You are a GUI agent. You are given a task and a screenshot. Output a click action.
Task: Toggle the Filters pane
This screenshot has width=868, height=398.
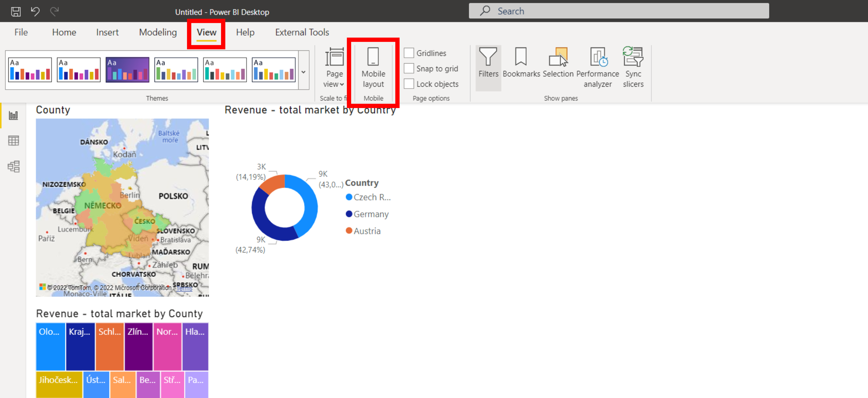pyautogui.click(x=488, y=68)
